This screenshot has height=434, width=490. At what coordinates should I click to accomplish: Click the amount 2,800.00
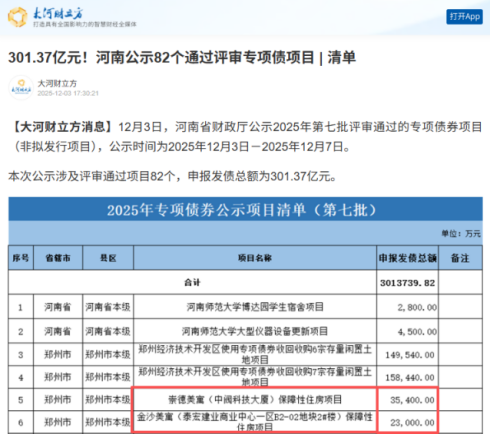click(417, 307)
